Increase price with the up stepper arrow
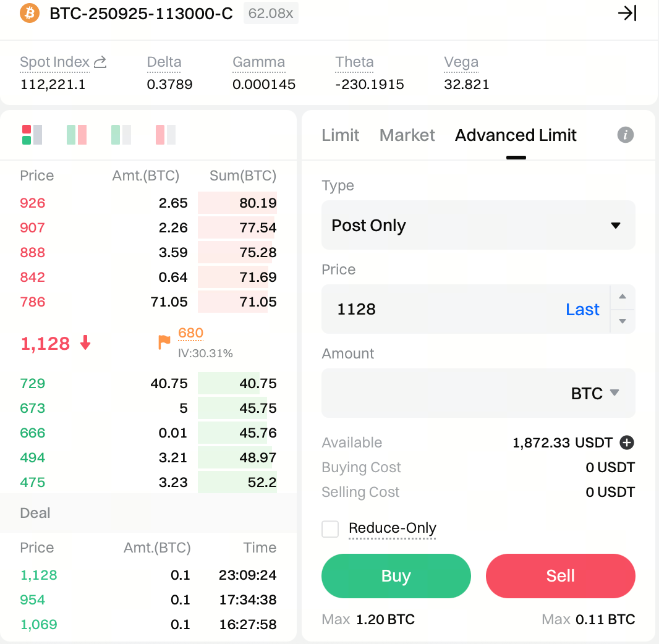The width and height of the screenshot is (659, 644). coord(623,297)
